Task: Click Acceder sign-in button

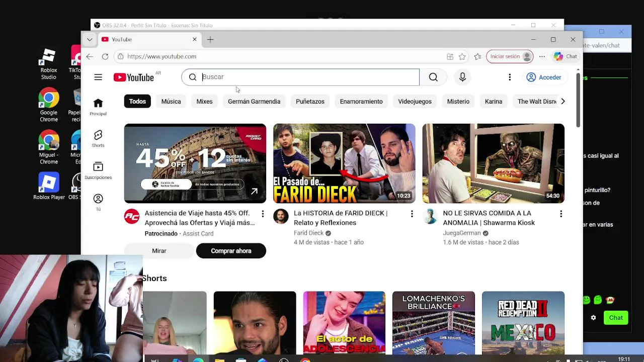Action: tap(544, 77)
